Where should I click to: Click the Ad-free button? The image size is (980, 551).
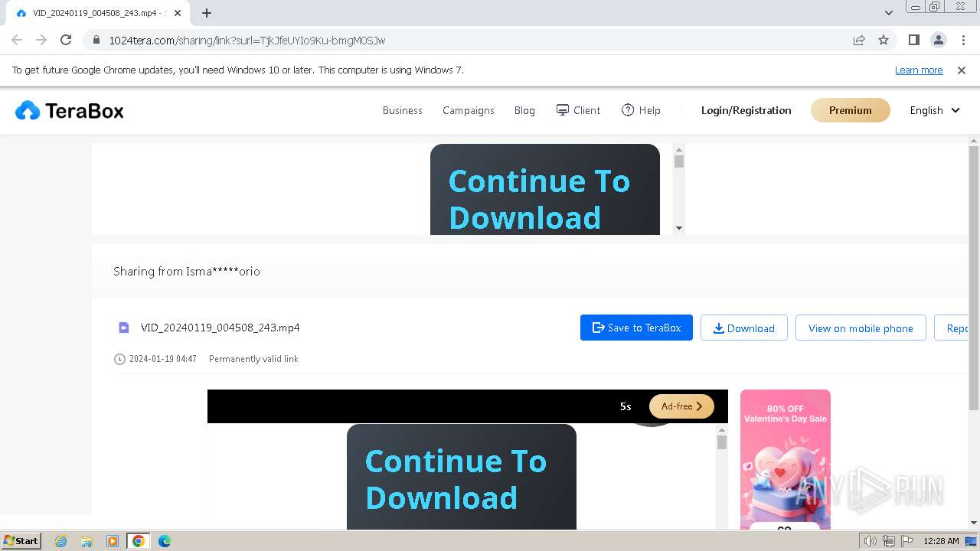(x=681, y=406)
